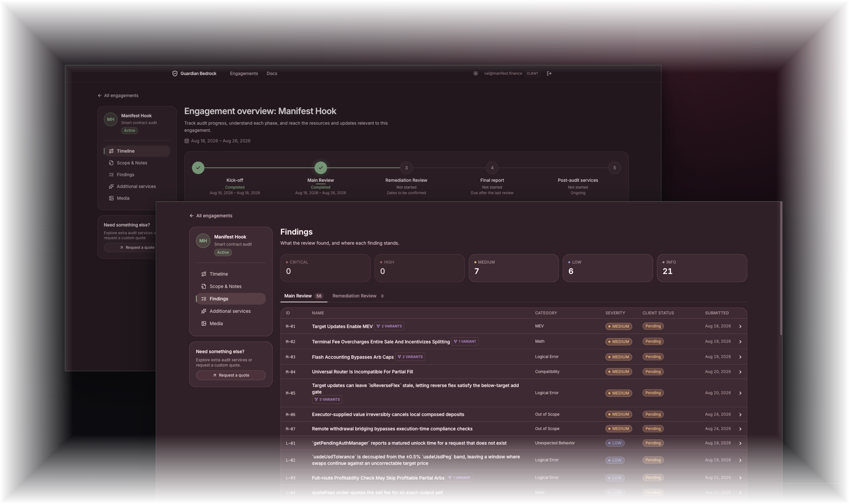Click the MH avatar in front window sidebar
This screenshot has height=504, width=849.
[203, 241]
